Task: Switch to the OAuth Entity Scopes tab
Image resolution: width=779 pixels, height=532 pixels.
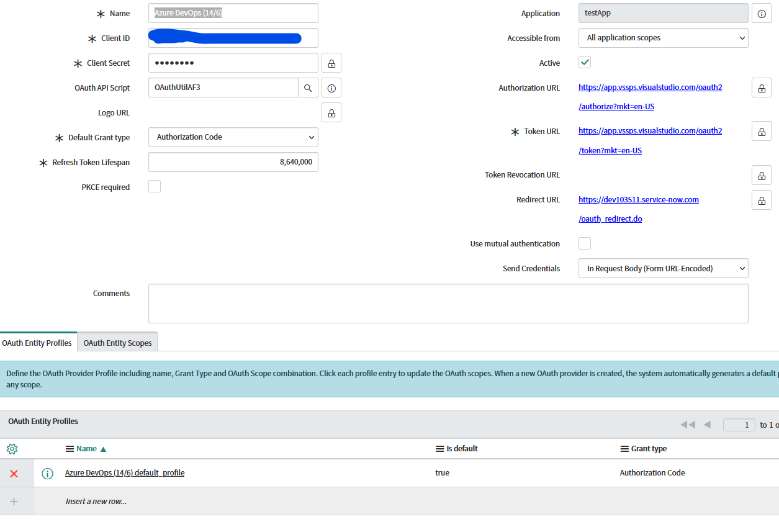Action: tap(117, 342)
